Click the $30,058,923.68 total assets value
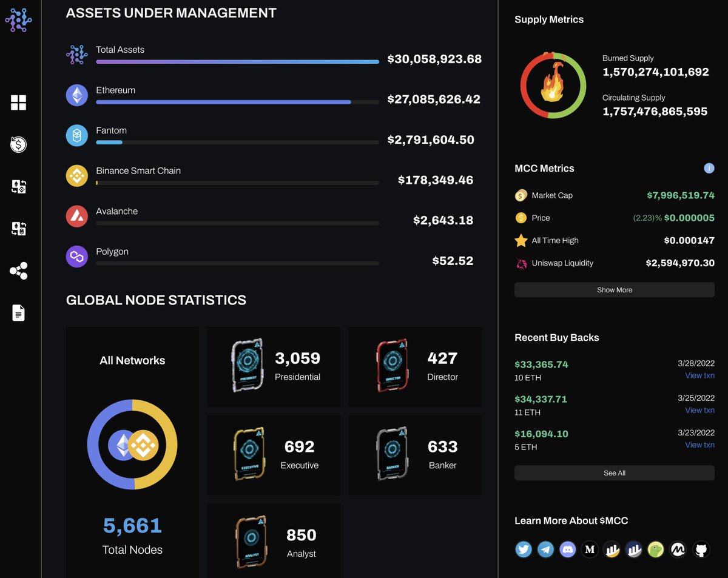Screen dimensions: 728x578 pyautogui.click(x=434, y=59)
